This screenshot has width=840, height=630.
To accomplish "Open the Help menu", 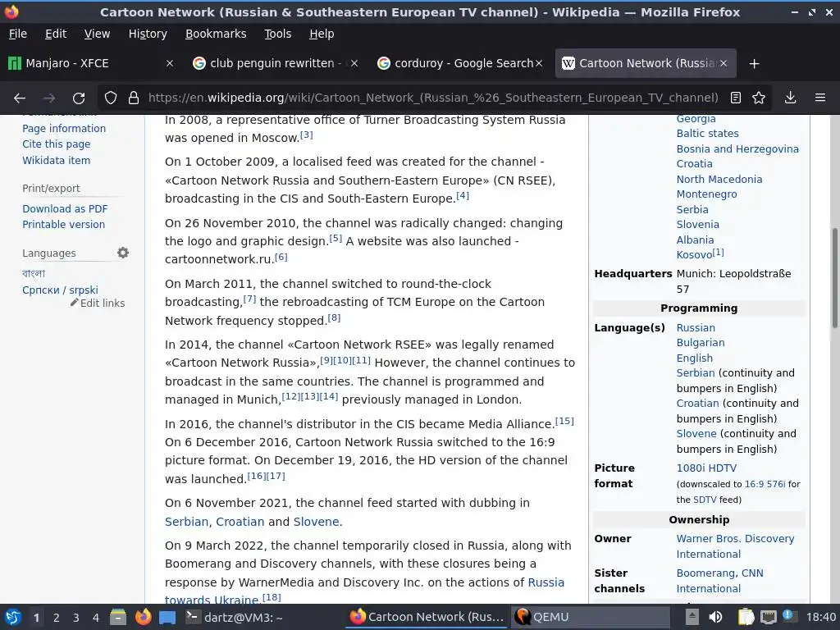I will coord(322,34).
